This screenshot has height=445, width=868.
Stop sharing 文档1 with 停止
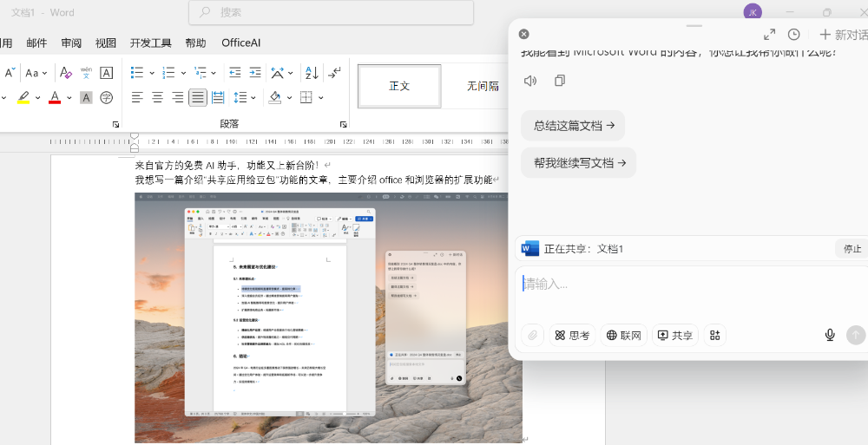(x=852, y=249)
